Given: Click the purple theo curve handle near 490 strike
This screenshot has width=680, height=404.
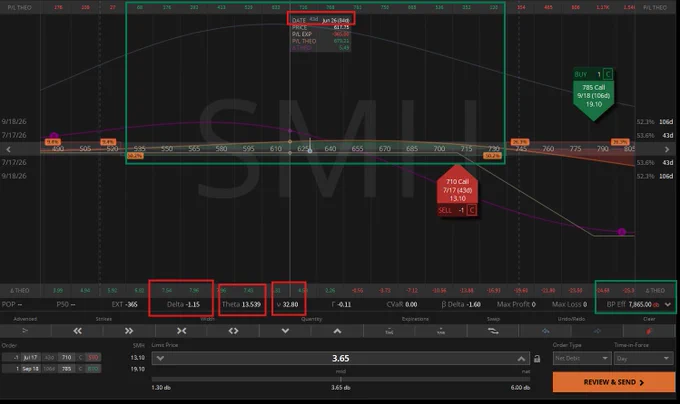Looking at the screenshot, I should pos(54,136).
